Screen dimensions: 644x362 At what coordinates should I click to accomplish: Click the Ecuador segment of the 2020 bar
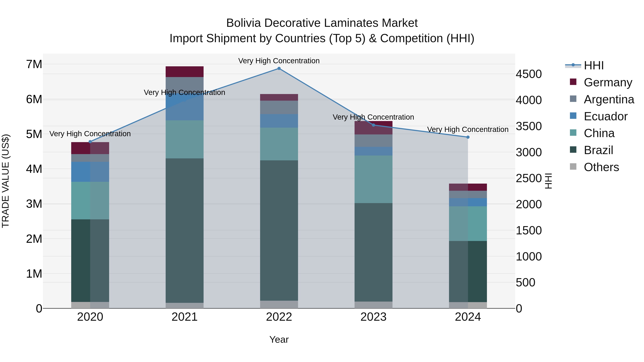[90, 172]
